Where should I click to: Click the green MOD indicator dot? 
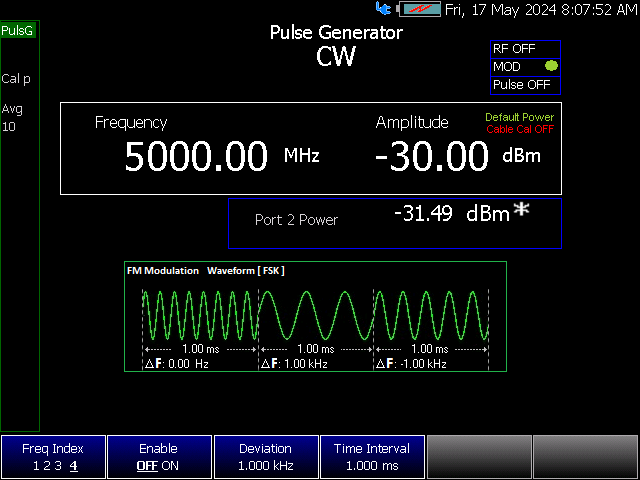(x=551, y=66)
